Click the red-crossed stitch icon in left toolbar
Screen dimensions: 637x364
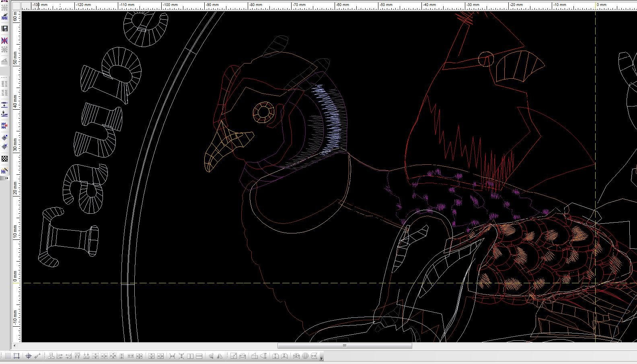[5, 41]
